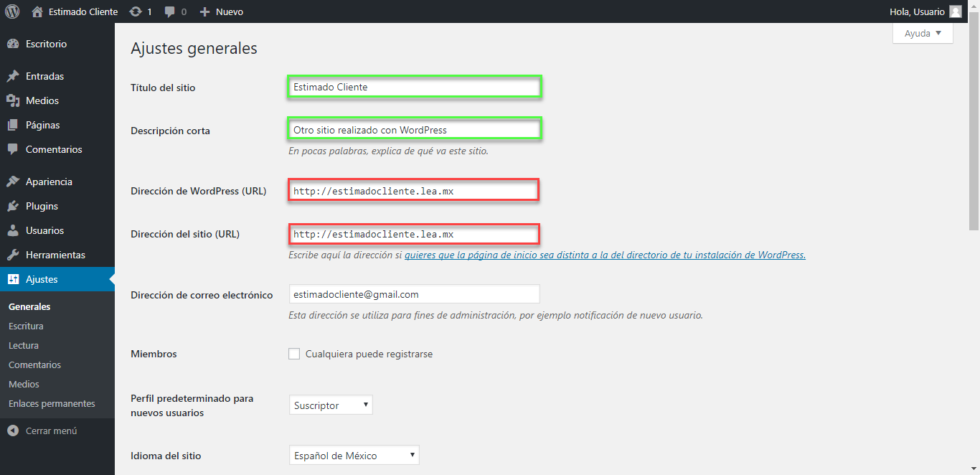Screen dimensions: 980x475
Task: Open the updates circular-arrows icon
Action: click(136, 11)
